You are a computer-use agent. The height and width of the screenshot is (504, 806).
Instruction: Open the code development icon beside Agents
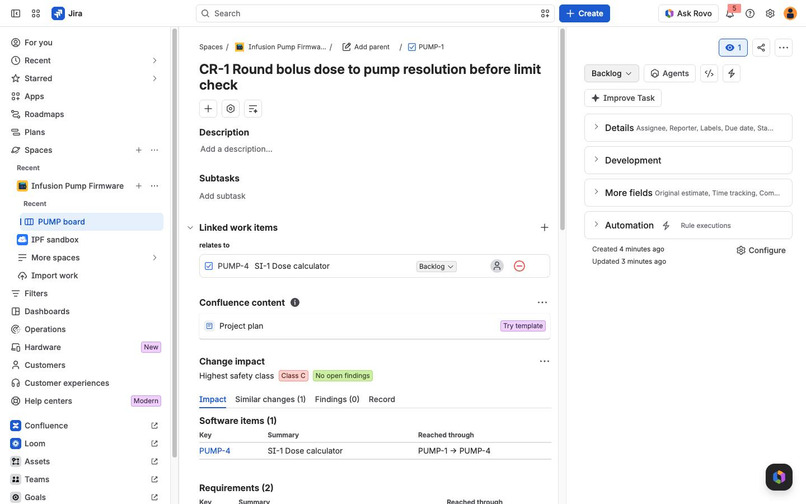tap(709, 74)
